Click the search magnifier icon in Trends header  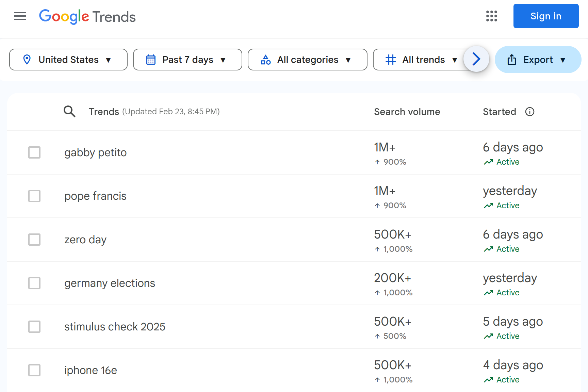click(x=69, y=111)
